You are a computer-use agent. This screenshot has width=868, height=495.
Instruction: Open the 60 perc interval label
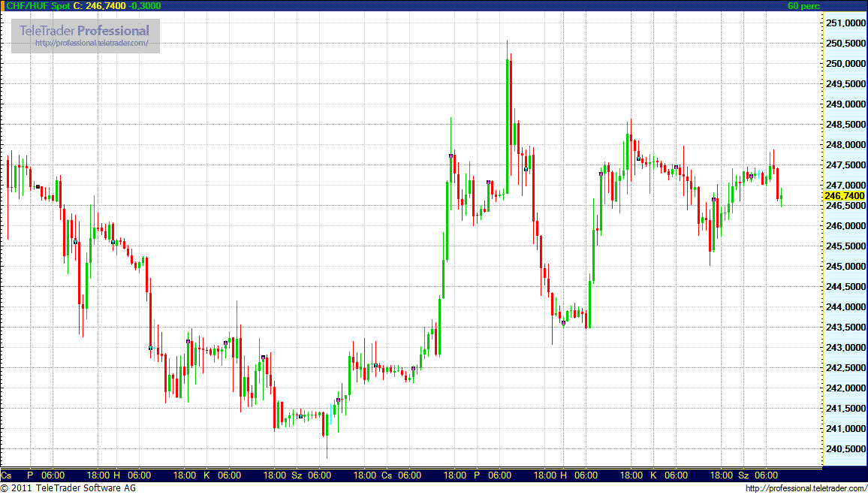coord(803,5)
